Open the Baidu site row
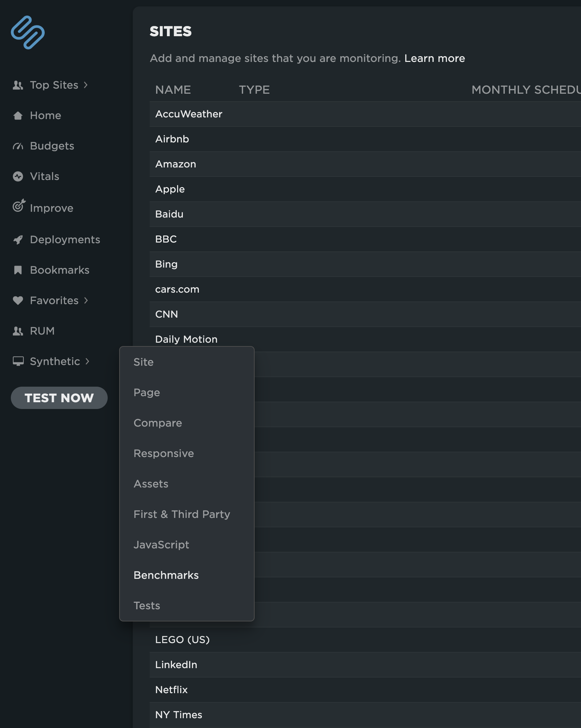Screen dimensions: 581x728 pyautogui.click(x=365, y=214)
